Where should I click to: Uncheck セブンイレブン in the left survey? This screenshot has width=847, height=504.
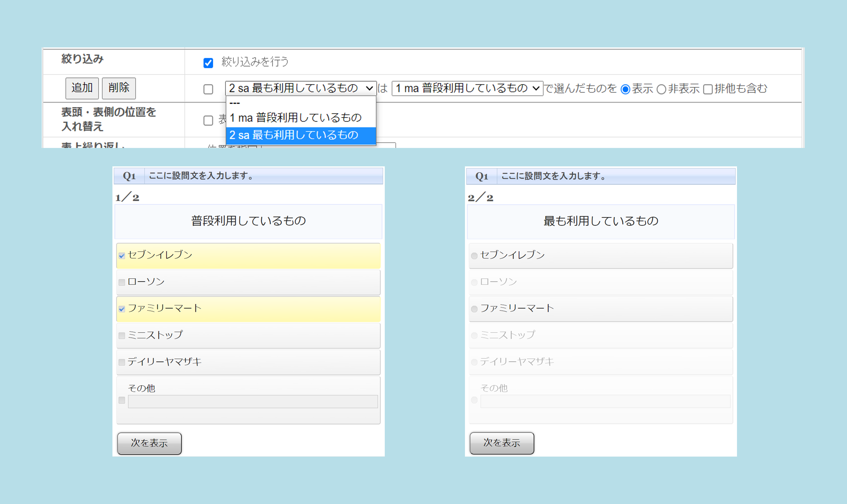(x=122, y=256)
